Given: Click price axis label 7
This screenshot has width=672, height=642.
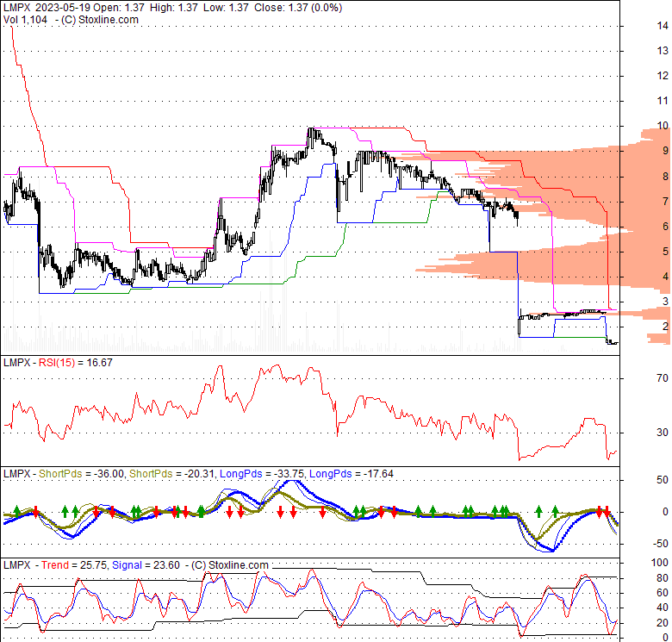Looking at the screenshot, I should [666, 201].
